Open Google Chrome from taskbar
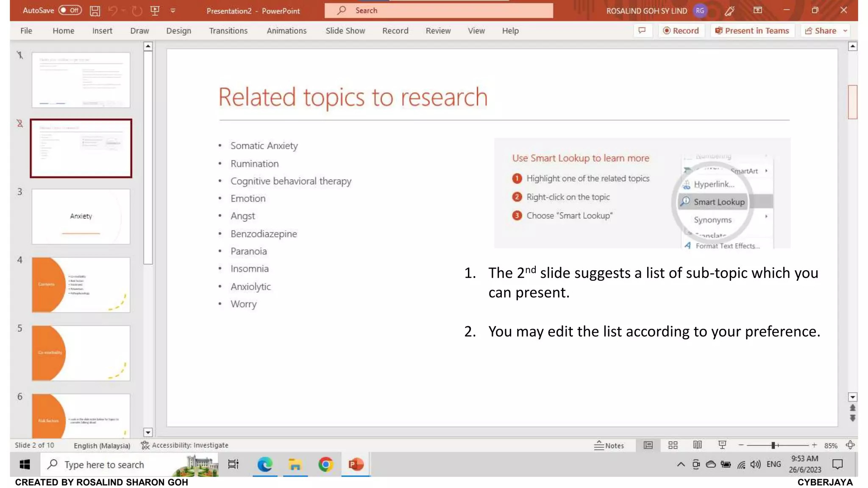Image resolution: width=868 pixels, height=488 pixels. click(325, 465)
